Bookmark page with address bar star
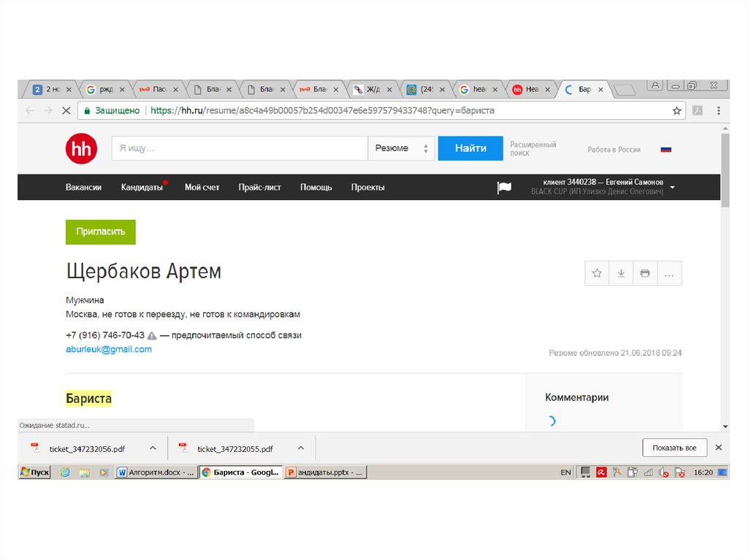748x560 pixels. click(x=677, y=111)
